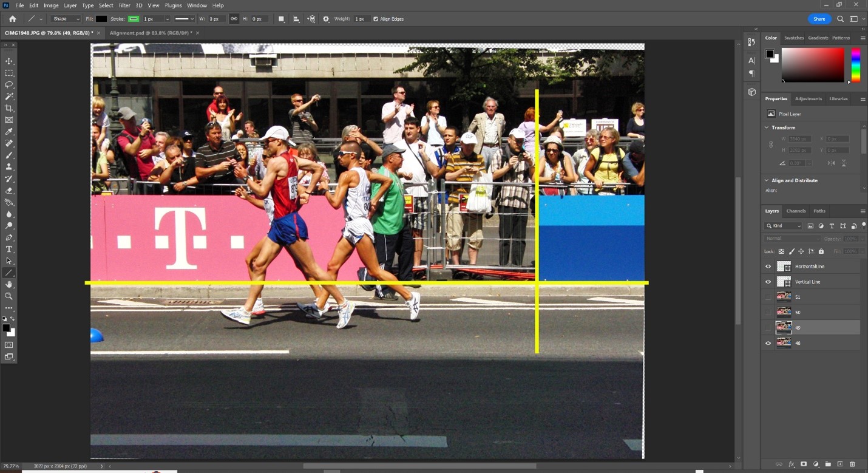The image size is (868, 473).
Task: Select the Move tool
Action: pos(9,61)
